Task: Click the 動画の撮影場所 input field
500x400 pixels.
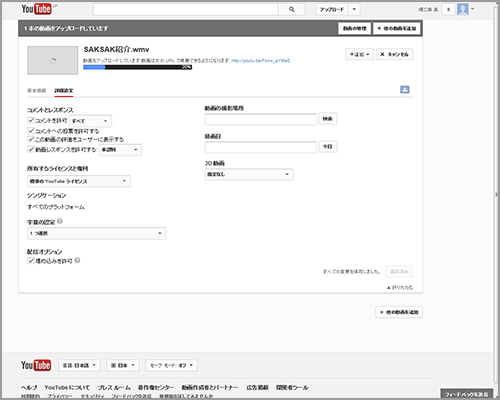Action: pyautogui.click(x=261, y=119)
